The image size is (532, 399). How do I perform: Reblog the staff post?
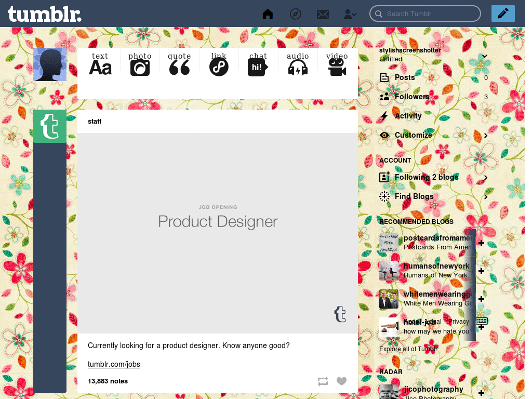(x=323, y=381)
